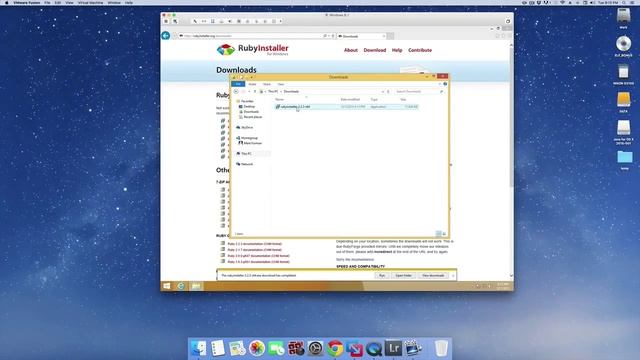640x360 pixels.
Task: Click View downloads in download bar
Action: pyautogui.click(x=433, y=276)
